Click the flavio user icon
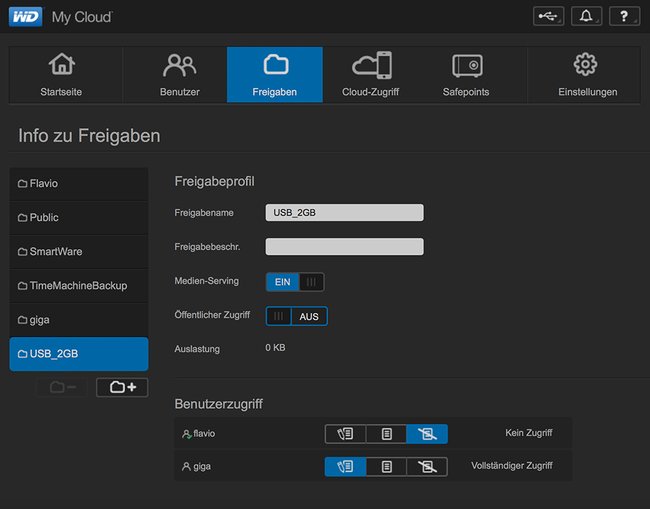This screenshot has height=509, width=650. (x=187, y=434)
